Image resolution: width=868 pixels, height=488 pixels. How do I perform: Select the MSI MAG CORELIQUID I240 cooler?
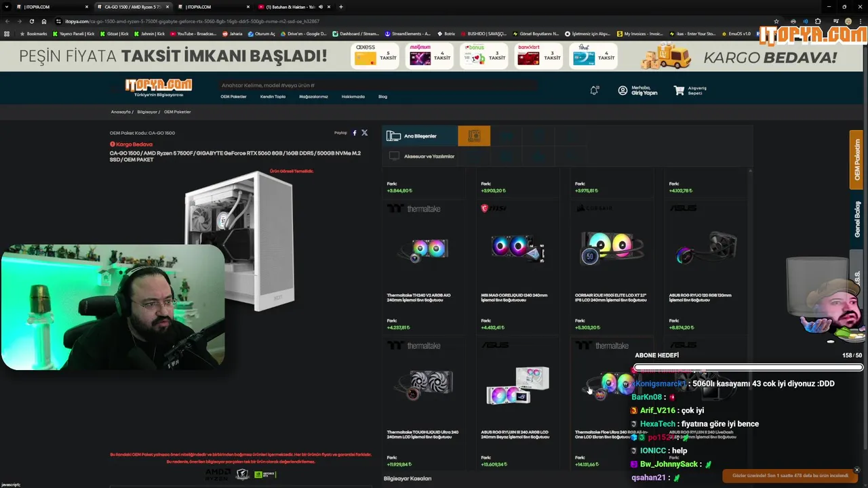point(517,268)
